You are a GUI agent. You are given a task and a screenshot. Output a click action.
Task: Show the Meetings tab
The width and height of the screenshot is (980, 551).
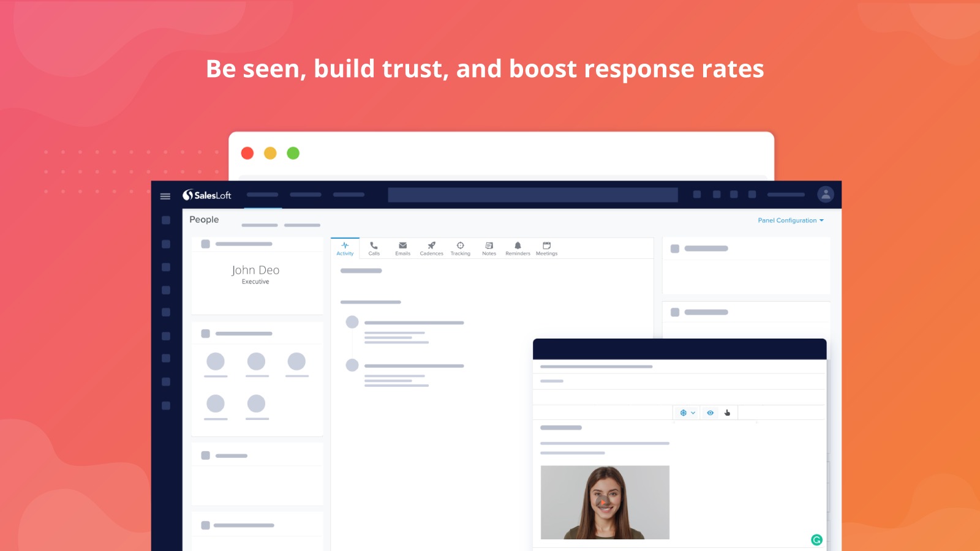pos(546,249)
